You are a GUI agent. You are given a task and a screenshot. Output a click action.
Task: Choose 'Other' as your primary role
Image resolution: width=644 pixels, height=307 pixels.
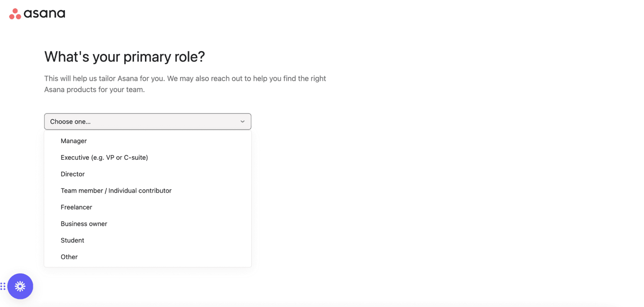[x=69, y=257]
